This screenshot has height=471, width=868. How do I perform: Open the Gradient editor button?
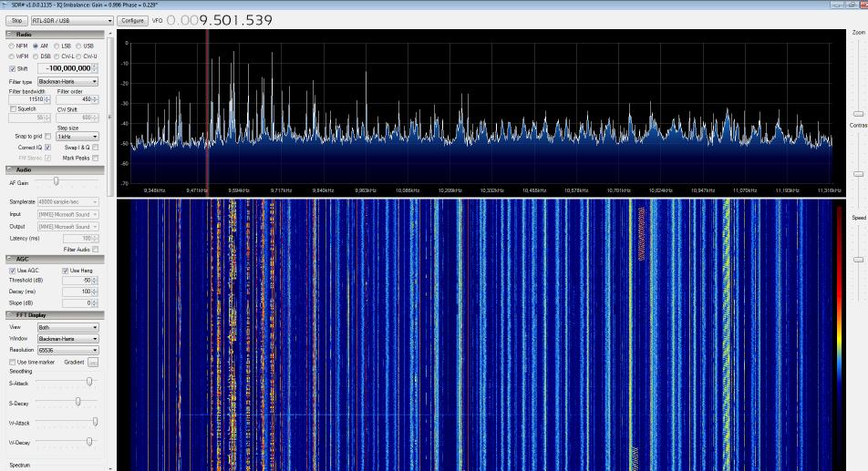93,362
